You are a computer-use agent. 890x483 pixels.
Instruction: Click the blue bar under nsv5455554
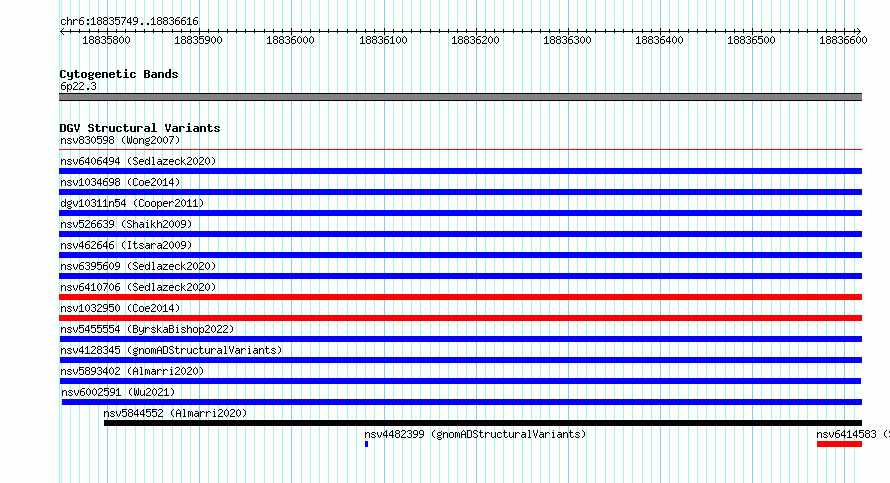point(460,339)
